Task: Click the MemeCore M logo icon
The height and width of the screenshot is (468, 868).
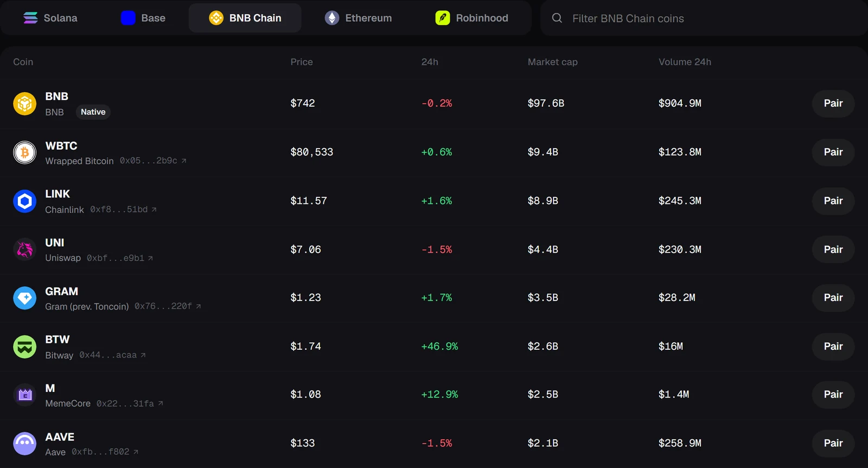Action: (x=24, y=395)
